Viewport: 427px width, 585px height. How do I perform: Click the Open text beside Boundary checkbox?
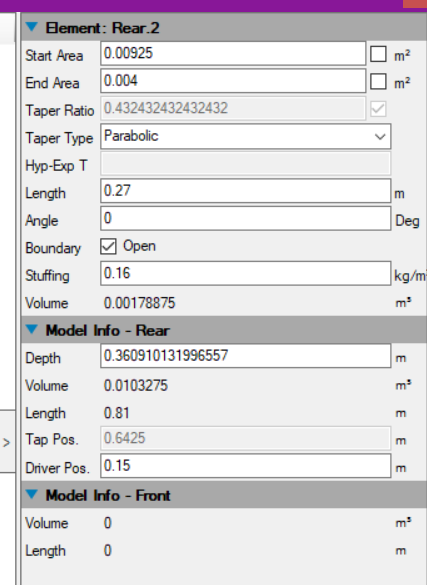tap(139, 246)
